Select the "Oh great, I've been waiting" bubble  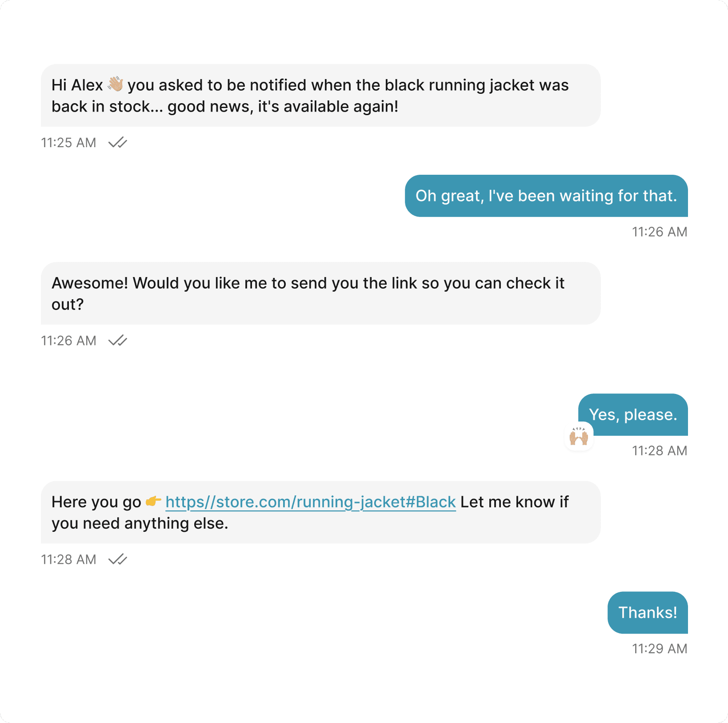tap(546, 196)
